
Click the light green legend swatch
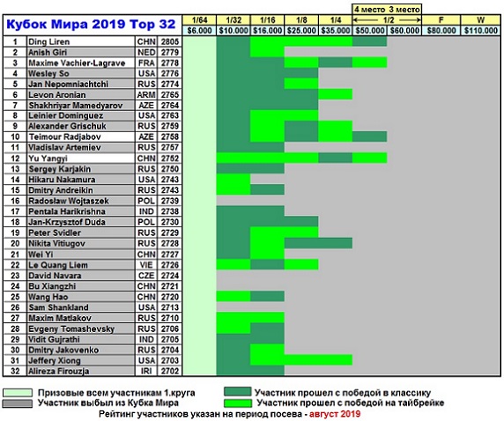pyautogui.click(x=18, y=393)
